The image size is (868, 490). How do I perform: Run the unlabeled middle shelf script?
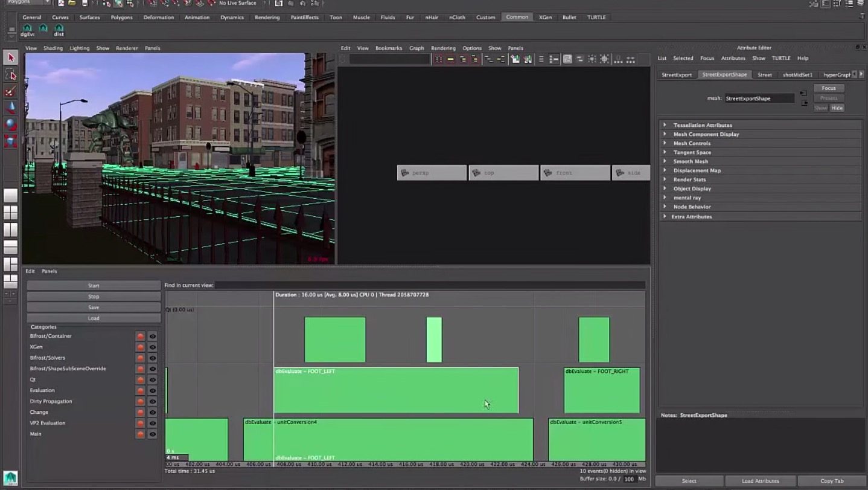pyautogui.click(x=43, y=29)
